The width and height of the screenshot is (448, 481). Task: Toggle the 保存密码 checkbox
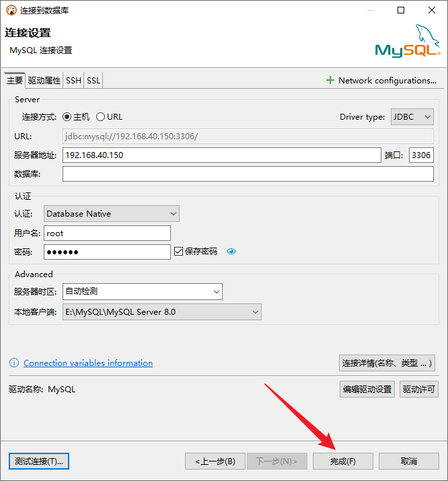(178, 252)
